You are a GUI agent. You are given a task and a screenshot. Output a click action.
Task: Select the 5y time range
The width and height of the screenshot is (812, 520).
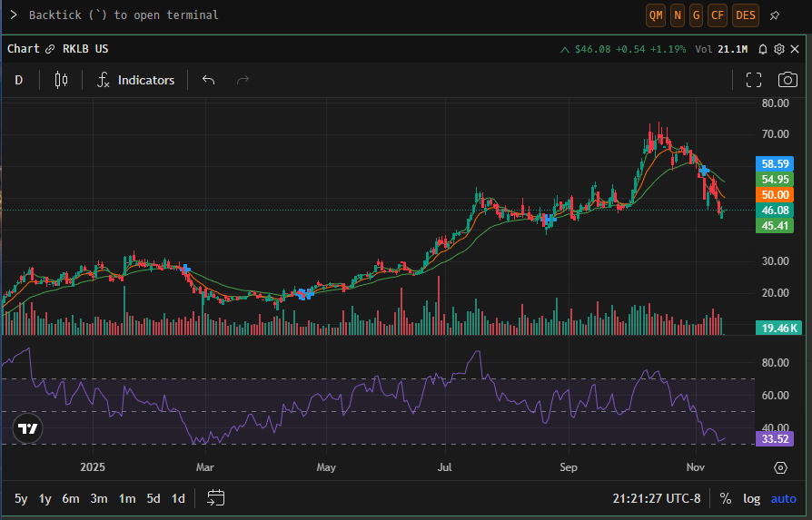[x=21, y=498]
